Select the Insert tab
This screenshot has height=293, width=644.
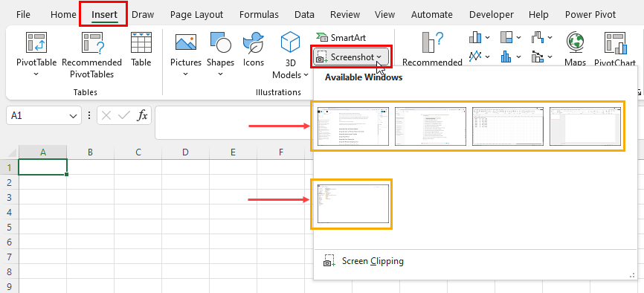(x=104, y=15)
